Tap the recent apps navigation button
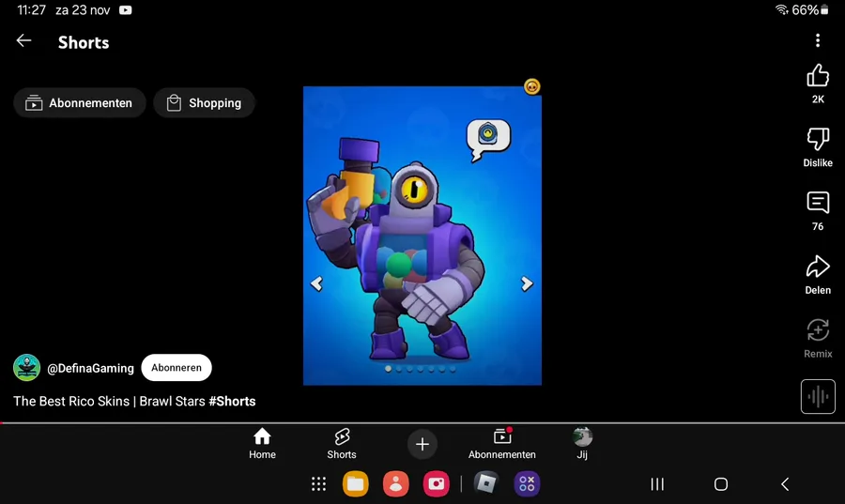The image size is (845, 504). pos(657,484)
